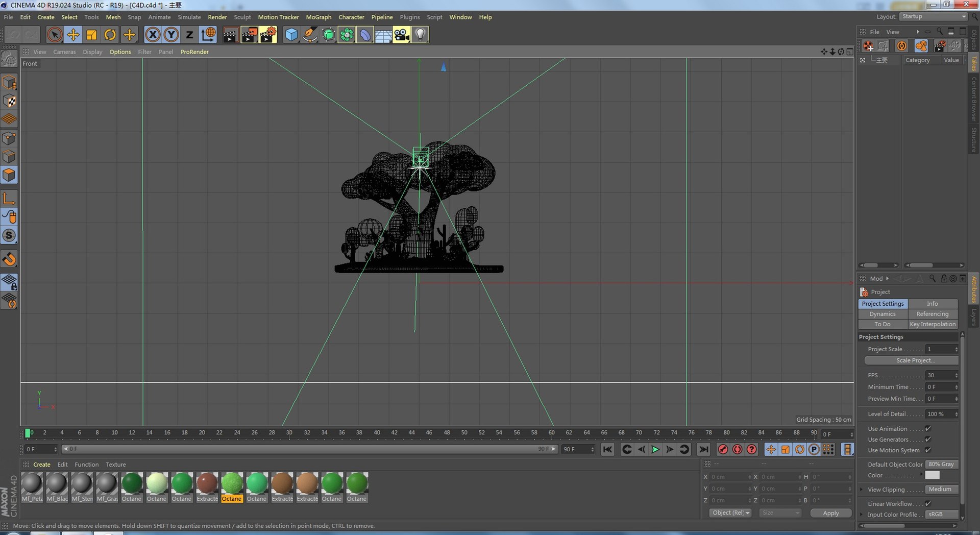Open the MoGraph menu
Viewport: 980px width, 535px height.
[318, 17]
